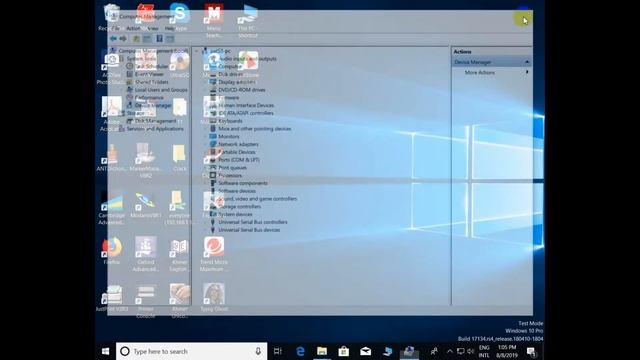The height and width of the screenshot is (360, 640).
Task: Select Performance in left tree
Action: tap(149, 97)
